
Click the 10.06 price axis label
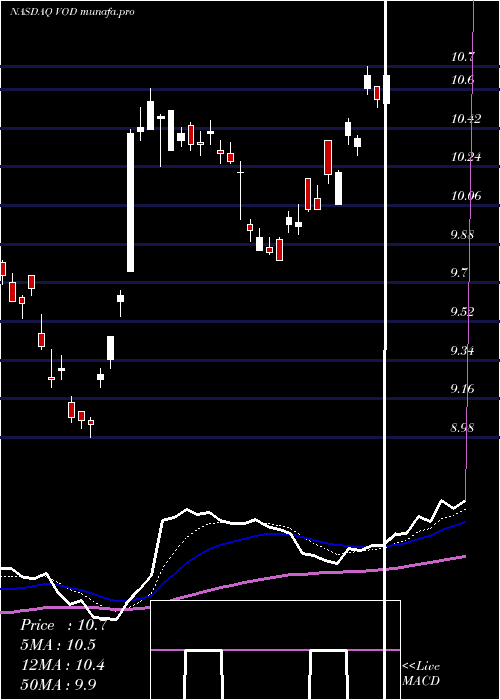tap(466, 196)
